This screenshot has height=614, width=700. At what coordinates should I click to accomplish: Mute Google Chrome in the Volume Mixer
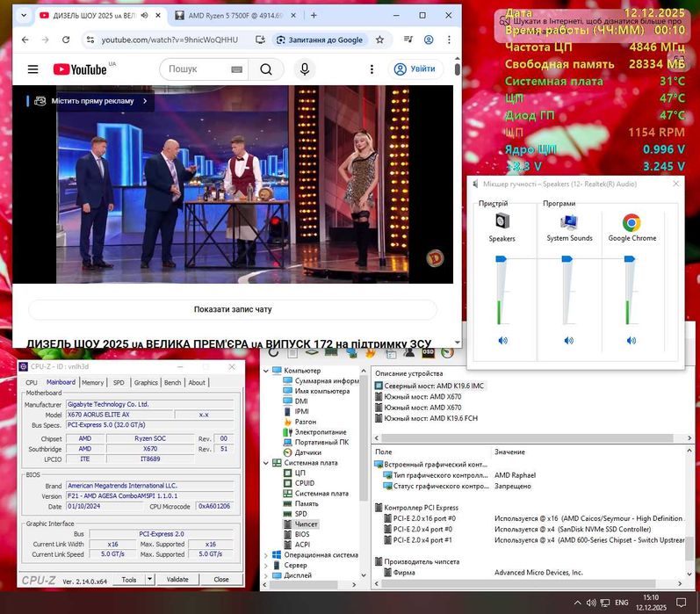631,341
